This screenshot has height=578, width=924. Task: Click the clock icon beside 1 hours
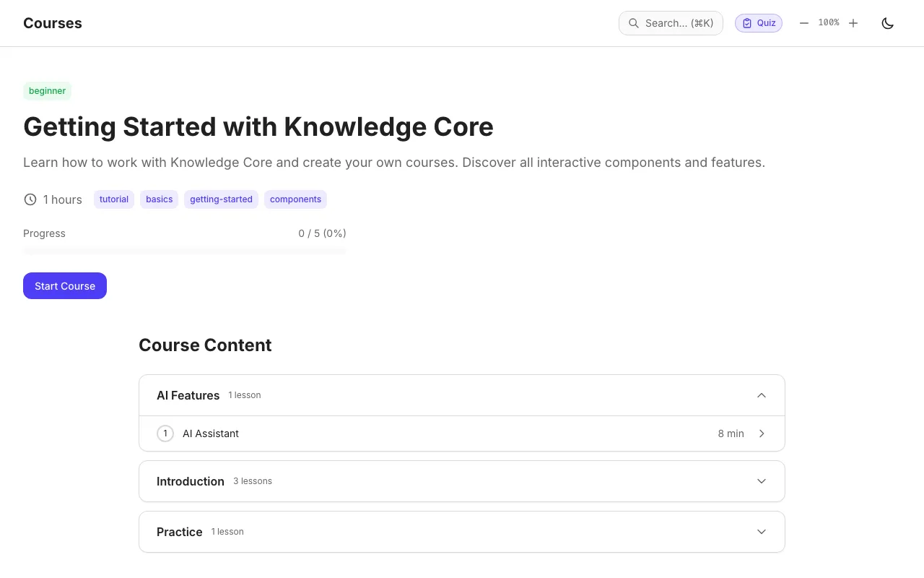(x=30, y=199)
